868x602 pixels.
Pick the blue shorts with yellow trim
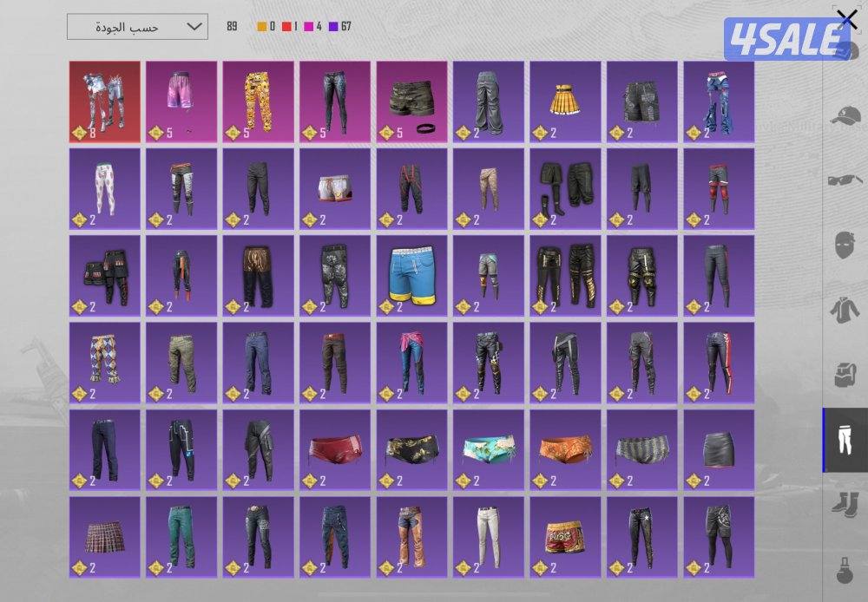point(412,276)
